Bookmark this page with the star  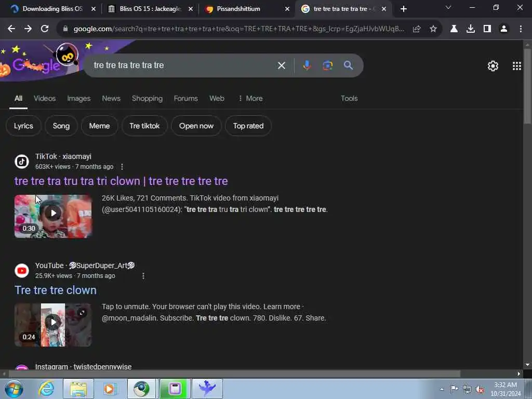coord(433,29)
